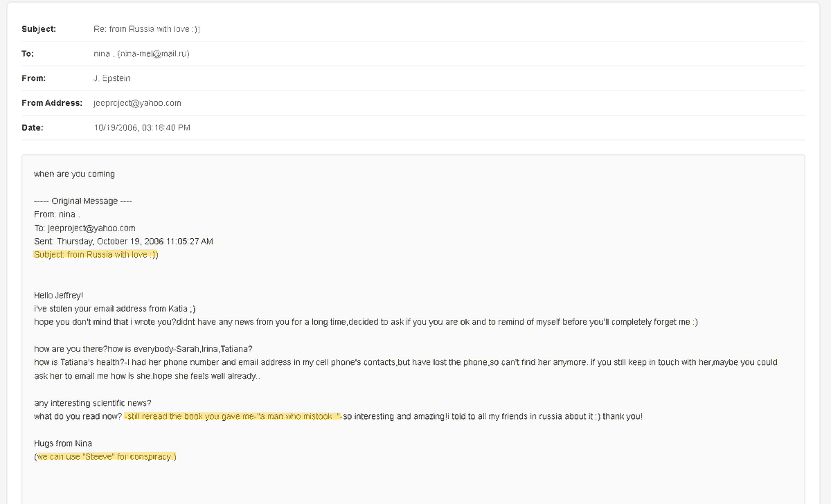Click highlighted "we can use Steeve for conspiracy"
This screenshot has width=831, height=504.
(105, 457)
